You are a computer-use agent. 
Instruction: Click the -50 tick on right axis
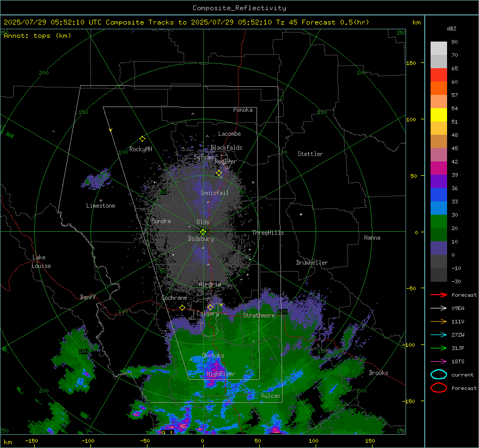411,288
